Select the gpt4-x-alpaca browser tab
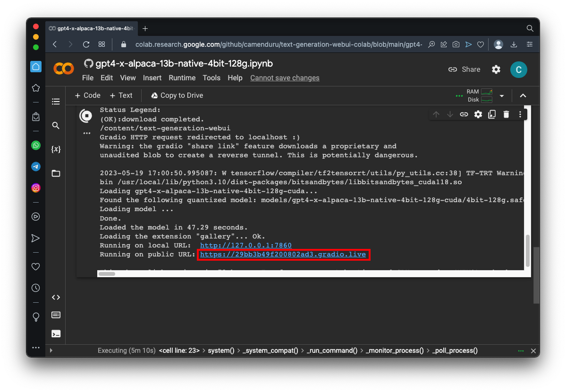The height and width of the screenshot is (392, 566). [92, 28]
